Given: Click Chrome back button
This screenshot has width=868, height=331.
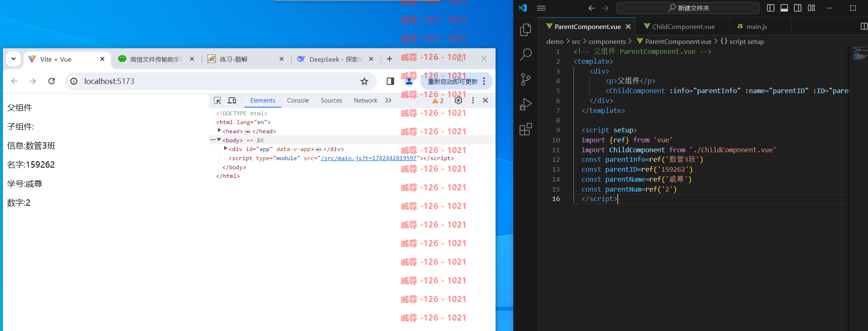Looking at the screenshot, I should [x=15, y=81].
